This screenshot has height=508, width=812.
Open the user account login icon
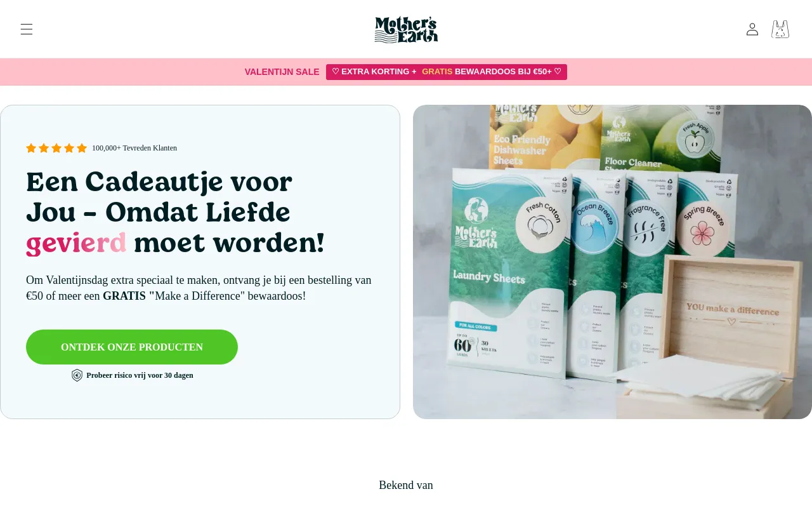752,29
